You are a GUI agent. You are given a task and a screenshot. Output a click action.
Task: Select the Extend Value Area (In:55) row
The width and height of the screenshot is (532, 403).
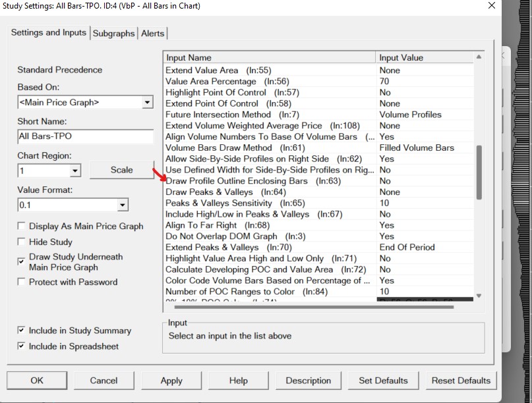(319, 70)
